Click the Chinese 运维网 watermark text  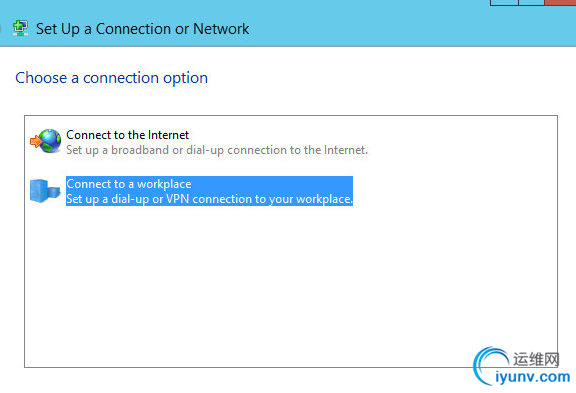pos(536,359)
